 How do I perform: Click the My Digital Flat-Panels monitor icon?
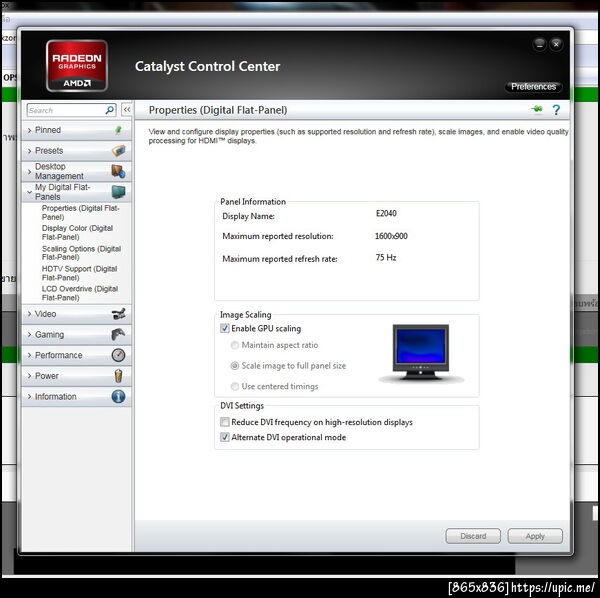pos(118,192)
